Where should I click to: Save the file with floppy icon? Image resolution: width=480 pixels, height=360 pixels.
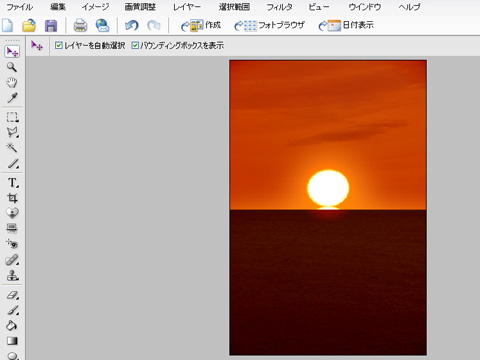tap(51, 26)
